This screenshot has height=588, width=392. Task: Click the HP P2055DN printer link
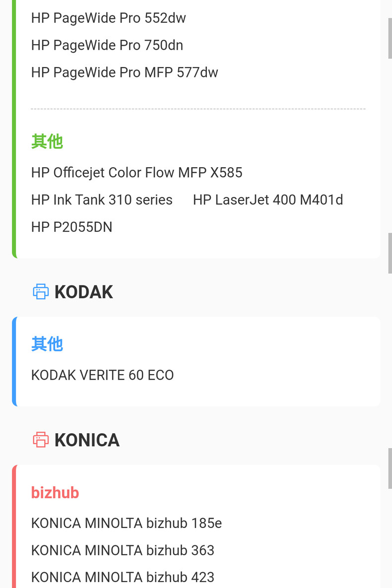[71, 227]
